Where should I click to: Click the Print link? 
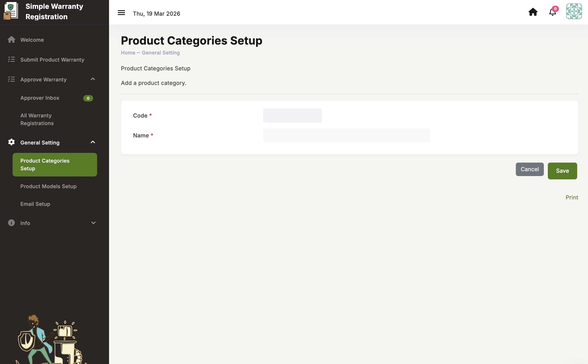click(572, 197)
